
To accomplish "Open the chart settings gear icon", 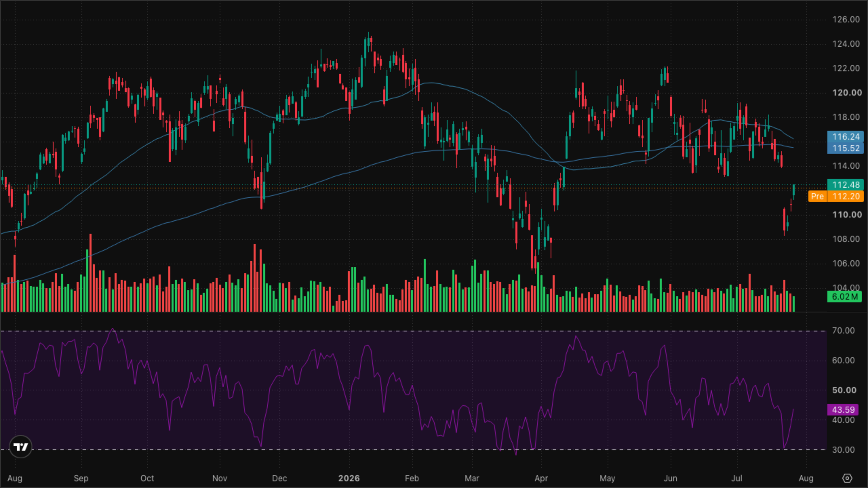I will pyautogui.click(x=847, y=478).
